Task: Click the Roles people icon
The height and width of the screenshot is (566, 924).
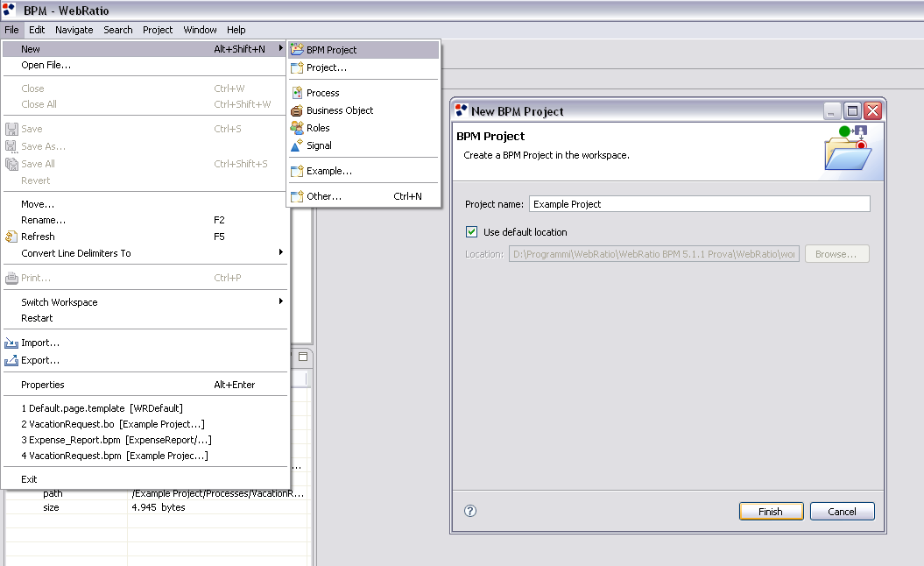Action: click(297, 128)
